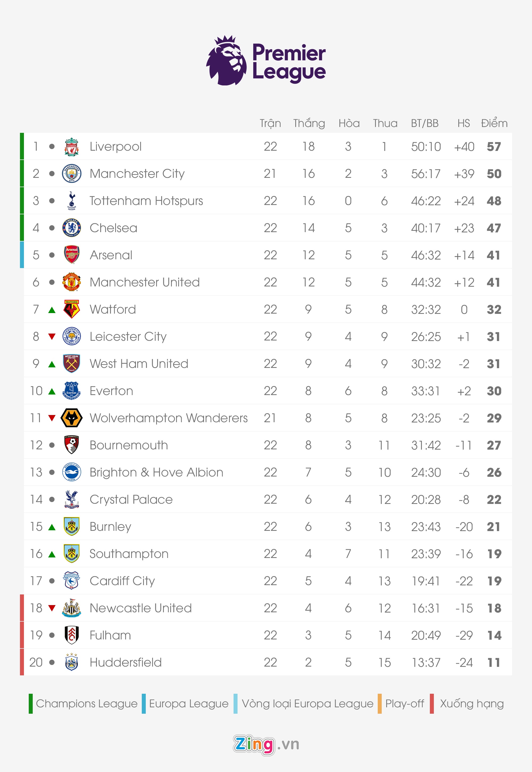Click the Manchester City crest
This screenshot has height=772, width=532.
point(71,174)
